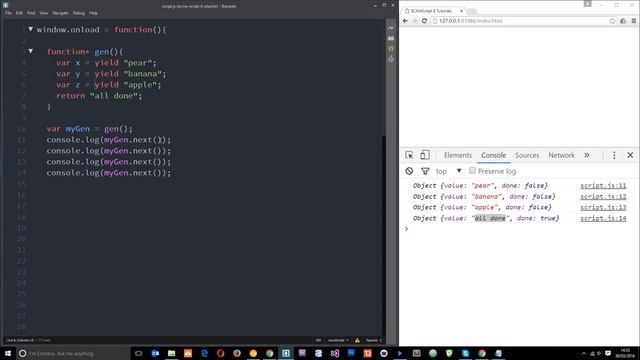Toggle the console filter funnel icon
The width and height of the screenshot is (640, 360).
[x=425, y=171]
